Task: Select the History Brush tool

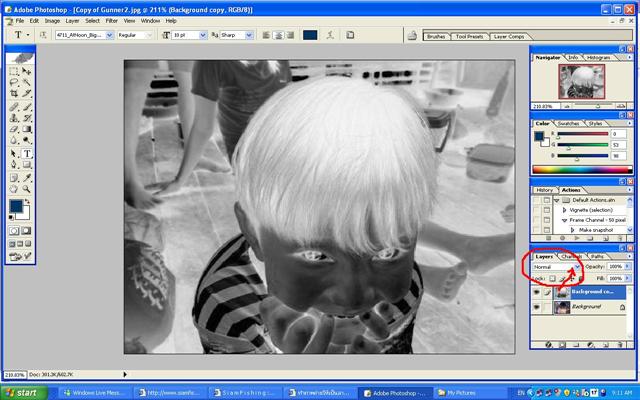Action: click(x=27, y=118)
